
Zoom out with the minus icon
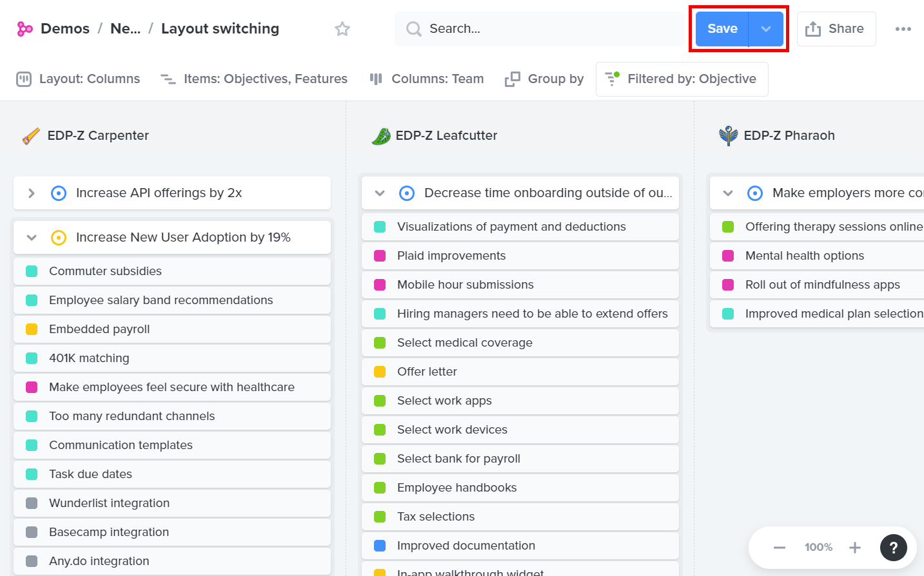780,547
